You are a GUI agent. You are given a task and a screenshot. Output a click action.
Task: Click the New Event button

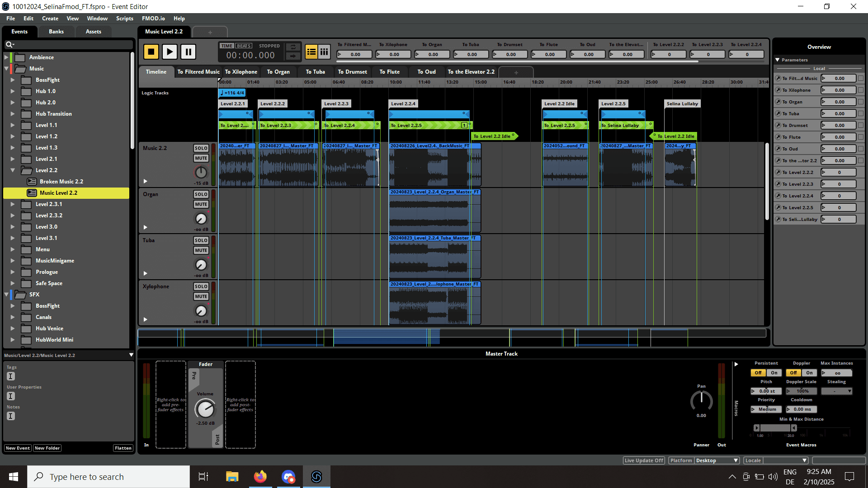(18, 448)
